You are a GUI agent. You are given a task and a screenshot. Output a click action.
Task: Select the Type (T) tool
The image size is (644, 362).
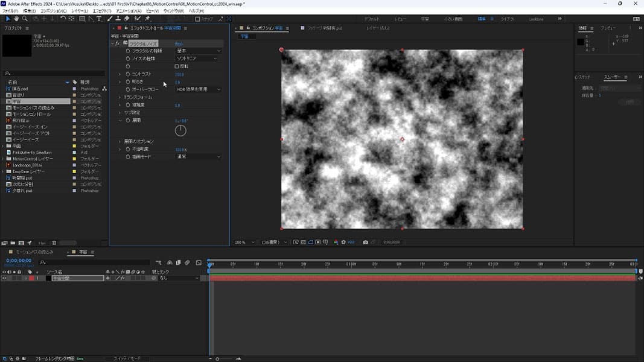coord(100,19)
